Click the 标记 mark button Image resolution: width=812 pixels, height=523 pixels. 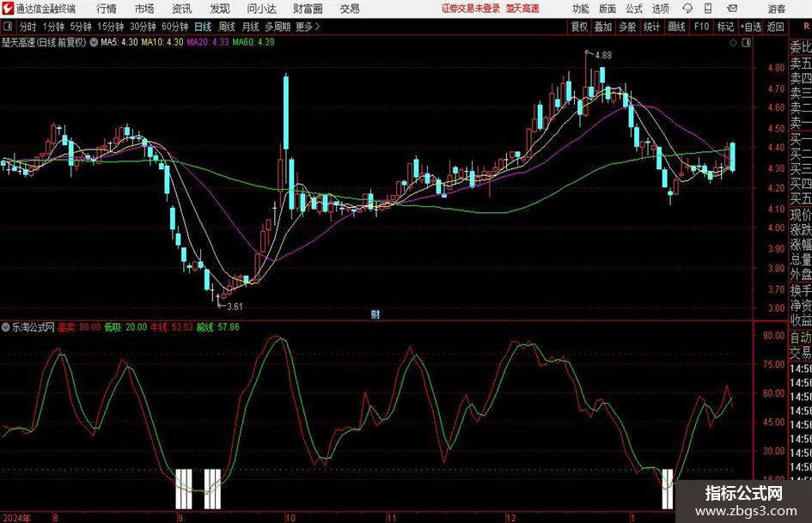coord(725,27)
